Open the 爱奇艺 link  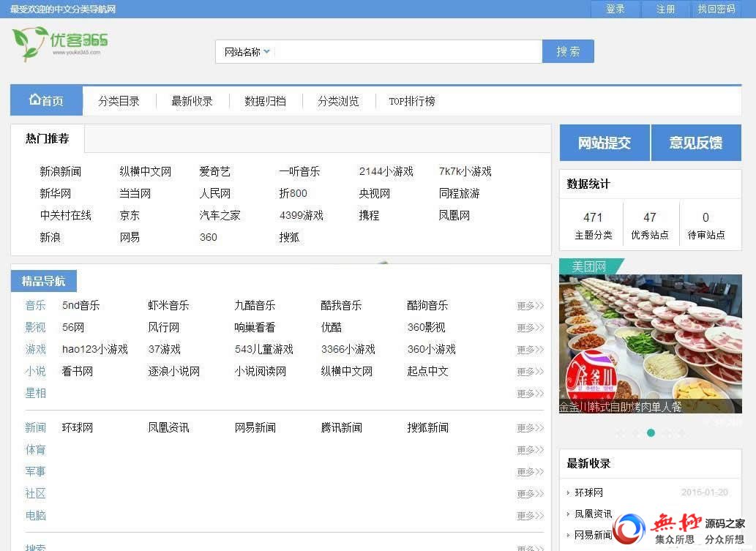pyautogui.click(x=214, y=172)
